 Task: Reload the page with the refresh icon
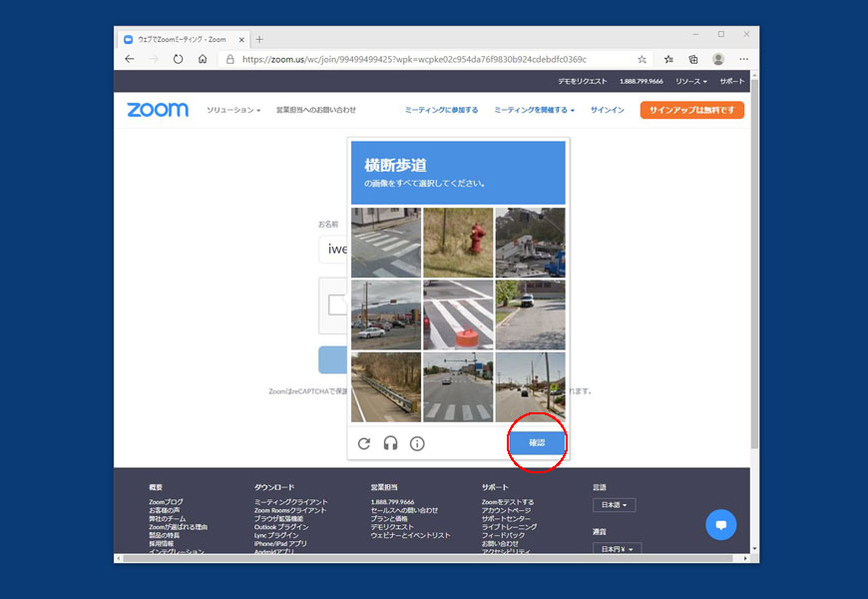(178, 59)
